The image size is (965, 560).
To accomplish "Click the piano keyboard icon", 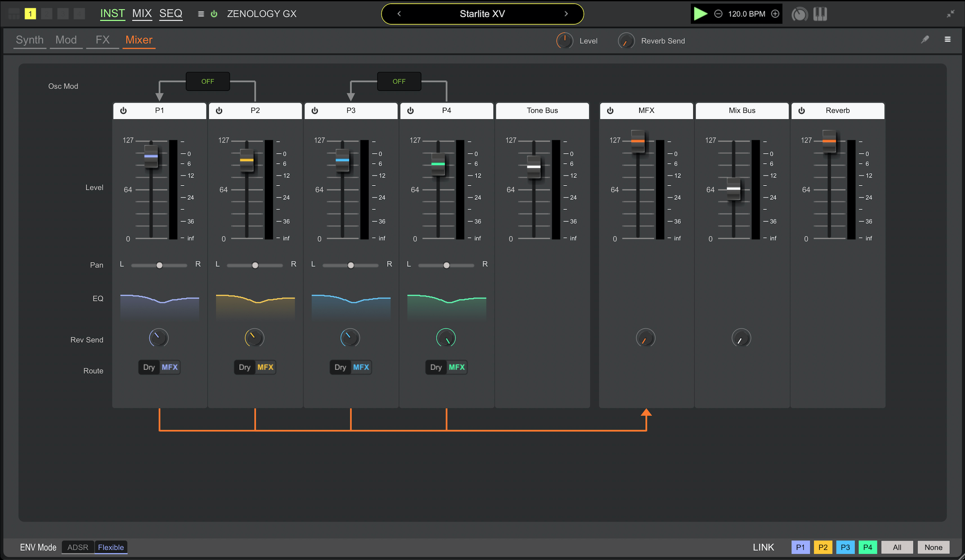I will (x=820, y=14).
